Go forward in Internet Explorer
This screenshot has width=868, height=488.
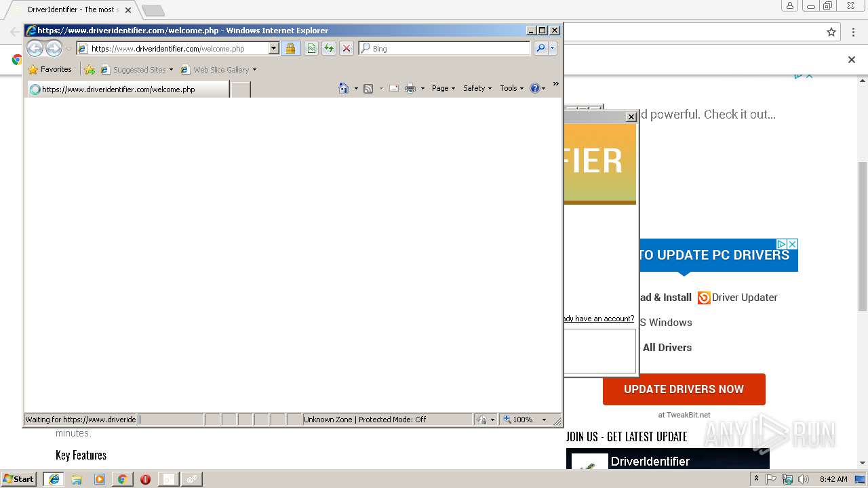[54, 48]
